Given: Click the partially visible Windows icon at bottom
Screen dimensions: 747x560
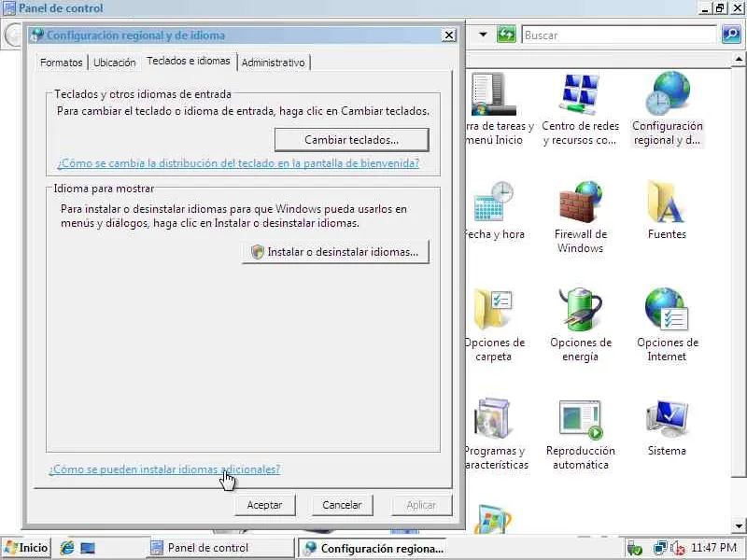Looking at the screenshot, I should (x=493, y=519).
